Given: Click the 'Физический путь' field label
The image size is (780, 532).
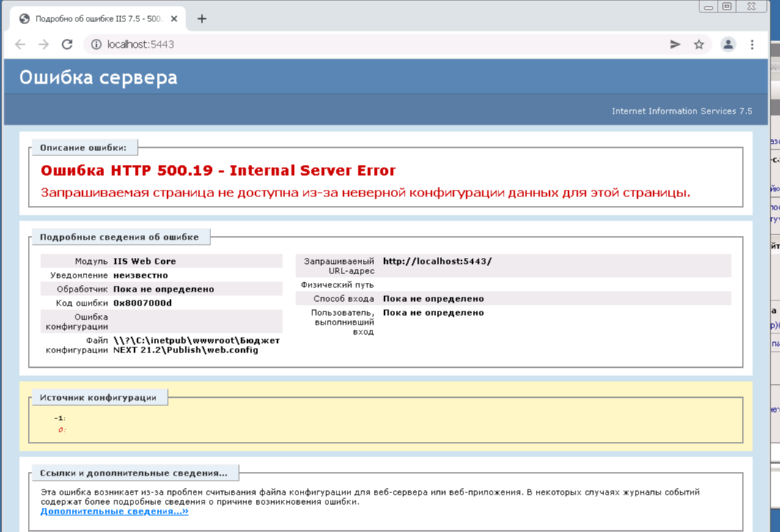Looking at the screenshot, I should 337,285.
